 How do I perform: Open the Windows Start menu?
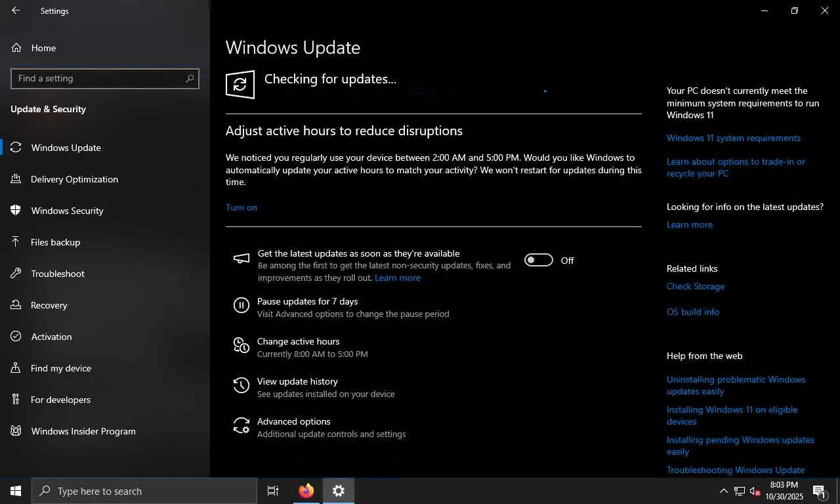click(x=16, y=491)
